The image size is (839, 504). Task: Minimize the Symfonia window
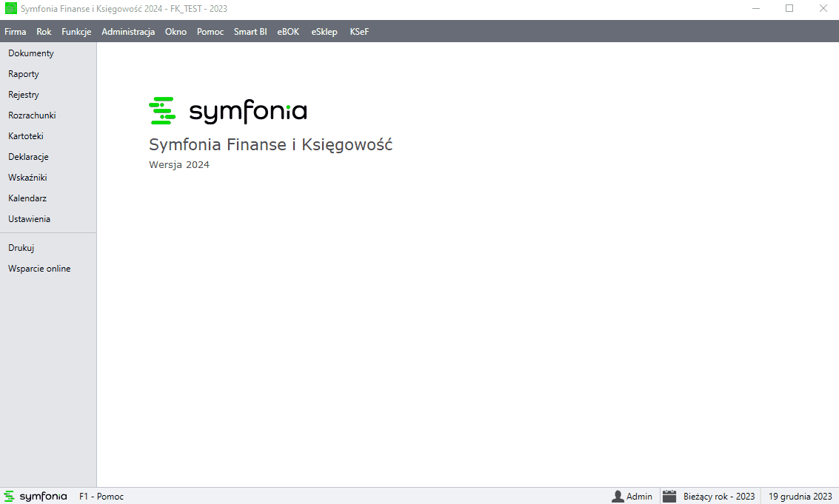756,9
